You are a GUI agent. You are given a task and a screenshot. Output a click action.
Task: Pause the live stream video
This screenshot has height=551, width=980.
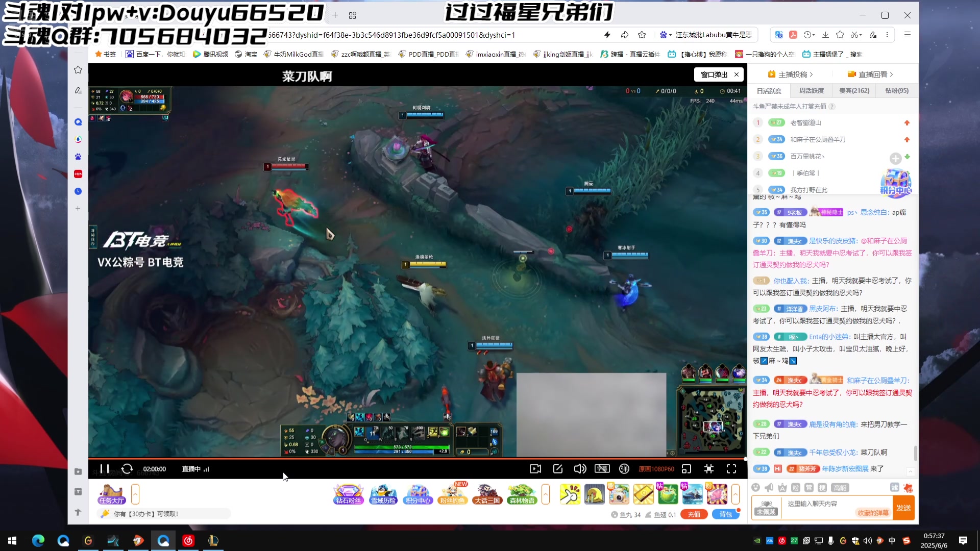tap(105, 469)
